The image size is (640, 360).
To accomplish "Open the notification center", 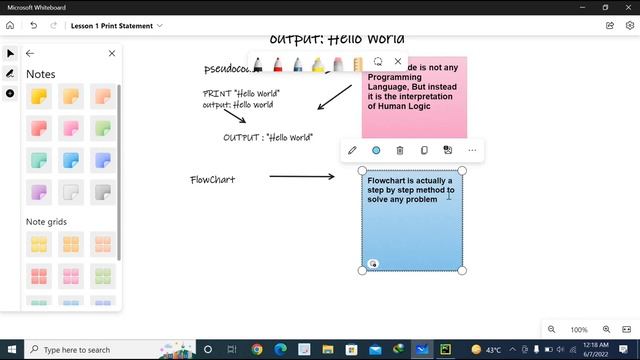I will click(623, 349).
